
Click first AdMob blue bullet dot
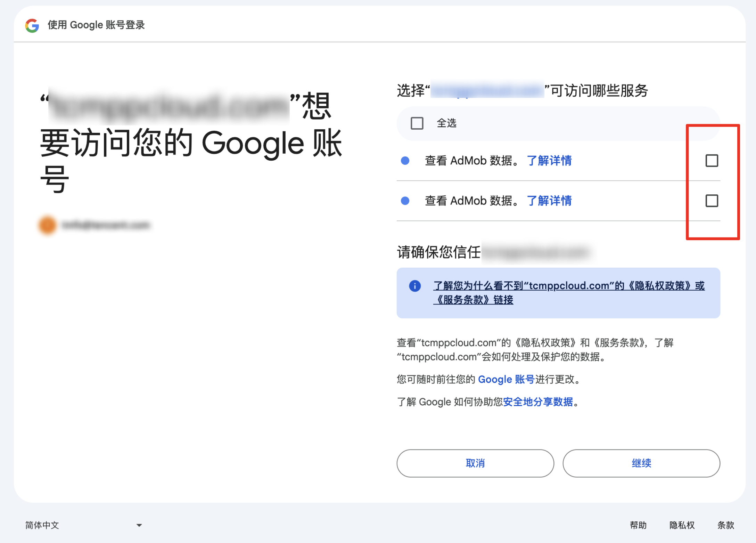point(405,161)
